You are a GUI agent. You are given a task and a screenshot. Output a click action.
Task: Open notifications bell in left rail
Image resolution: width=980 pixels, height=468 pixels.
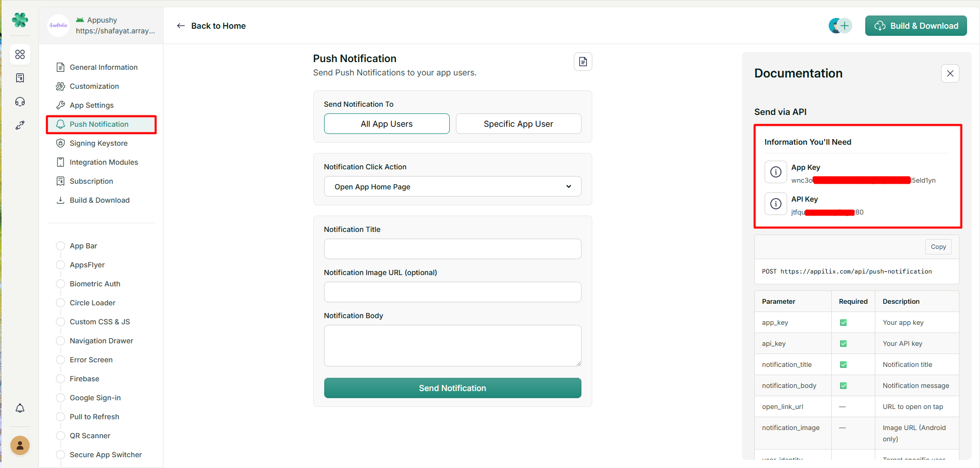pos(20,408)
